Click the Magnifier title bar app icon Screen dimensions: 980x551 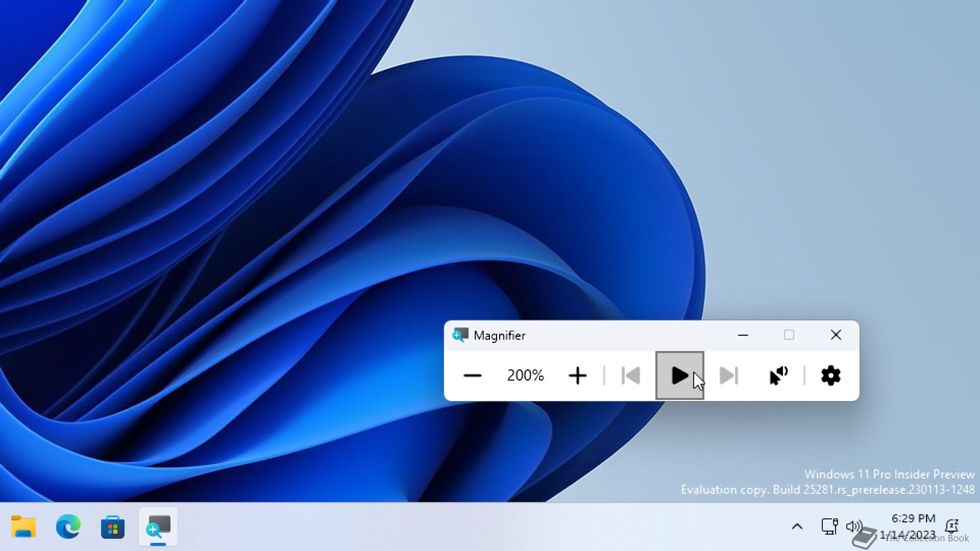460,335
